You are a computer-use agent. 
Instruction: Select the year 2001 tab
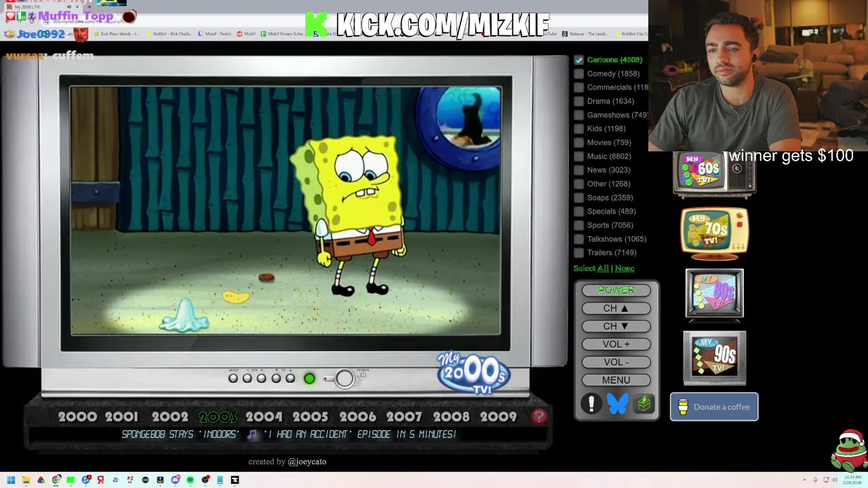click(121, 417)
